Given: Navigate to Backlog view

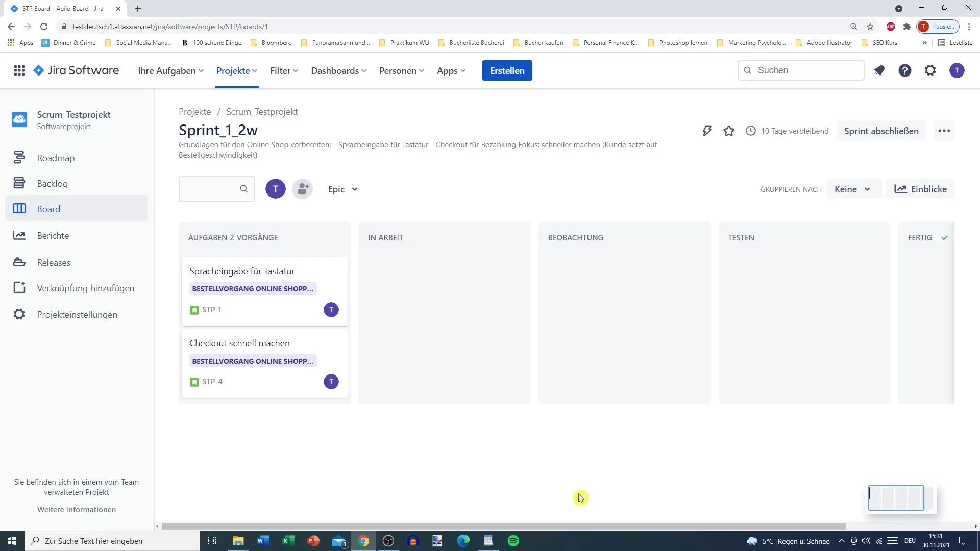Looking at the screenshot, I should click(x=53, y=183).
